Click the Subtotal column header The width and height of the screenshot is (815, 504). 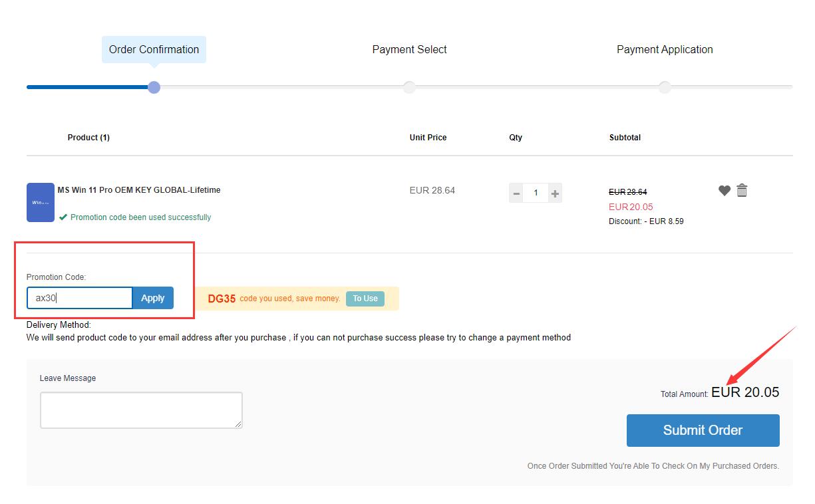[625, 138]
